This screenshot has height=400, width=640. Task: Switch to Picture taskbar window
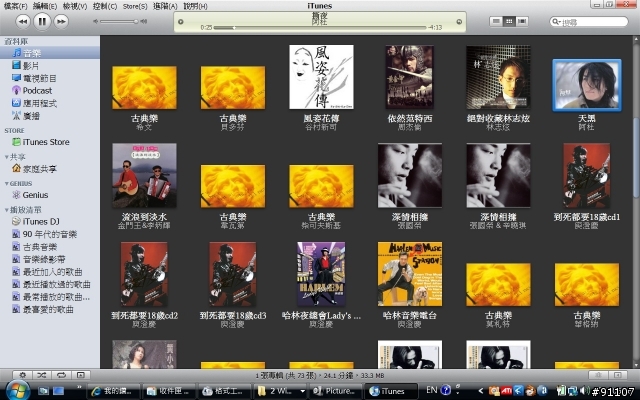[x=336, y=391]
